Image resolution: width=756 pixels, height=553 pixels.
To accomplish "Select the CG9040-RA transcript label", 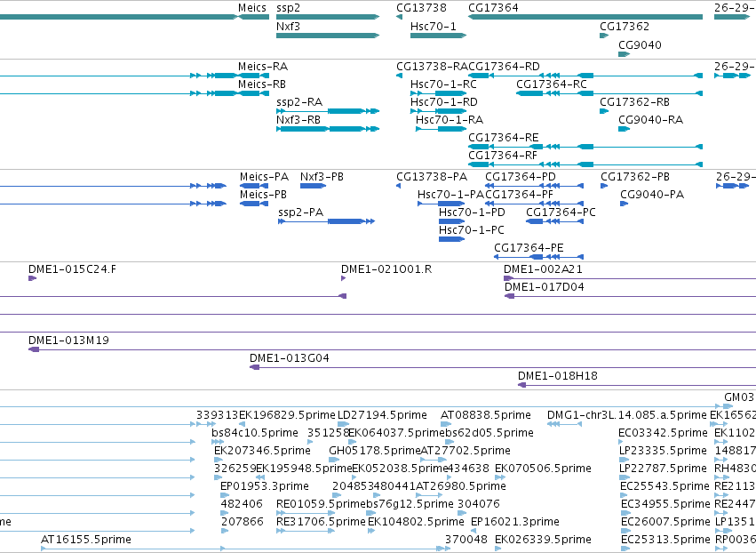I will (x=651, y=120).
